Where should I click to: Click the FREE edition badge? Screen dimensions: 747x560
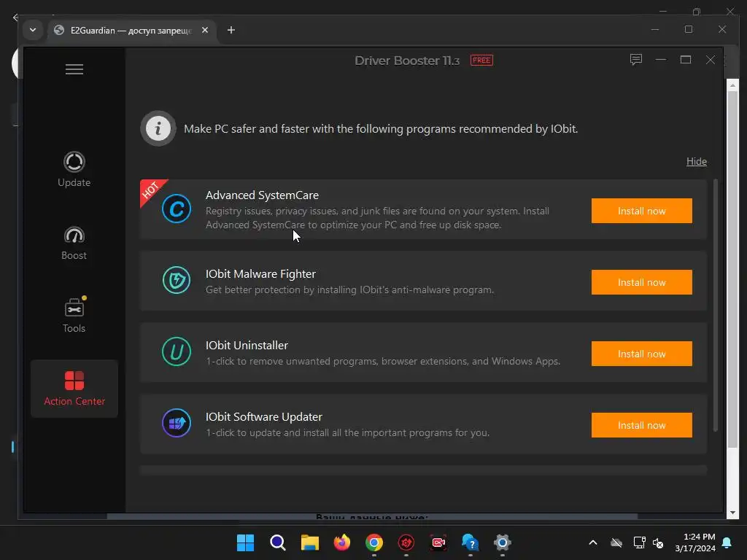[x=481, y=60]
